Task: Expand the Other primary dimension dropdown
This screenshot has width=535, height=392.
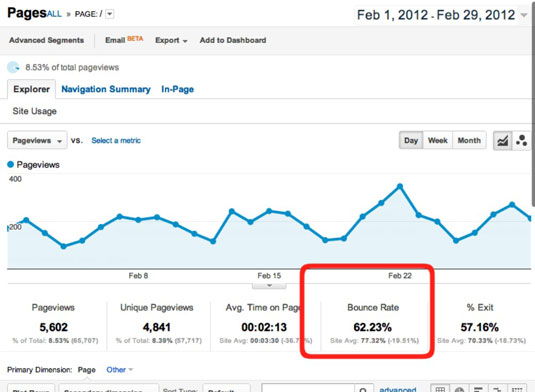Action: [x=119, y=370]
